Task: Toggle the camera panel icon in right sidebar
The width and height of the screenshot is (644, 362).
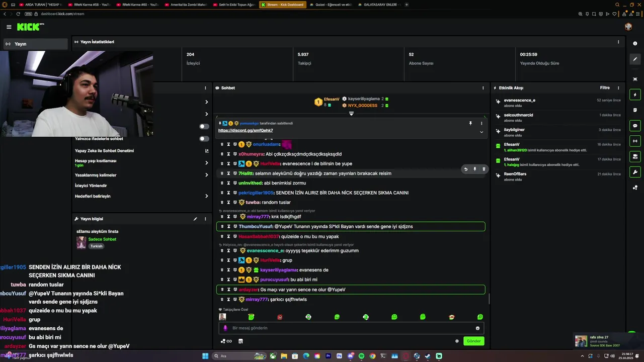Action: pyautogui.click(x=635, y=156)
